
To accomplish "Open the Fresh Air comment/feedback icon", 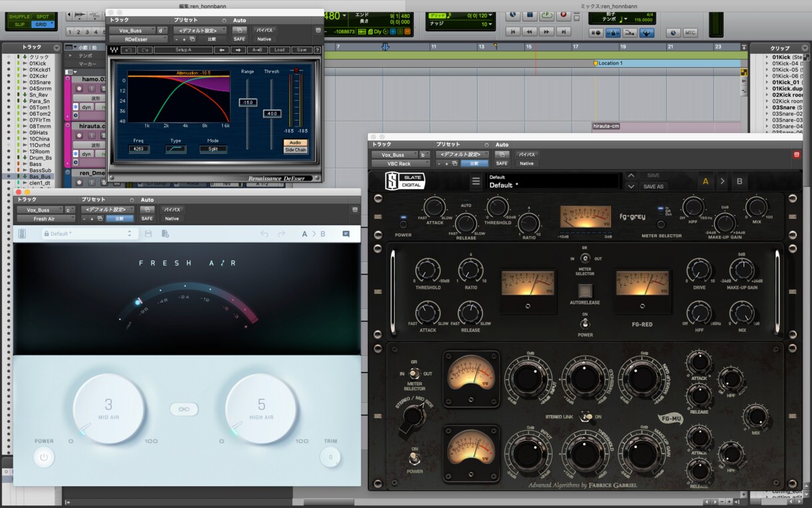I will [346, 234].
